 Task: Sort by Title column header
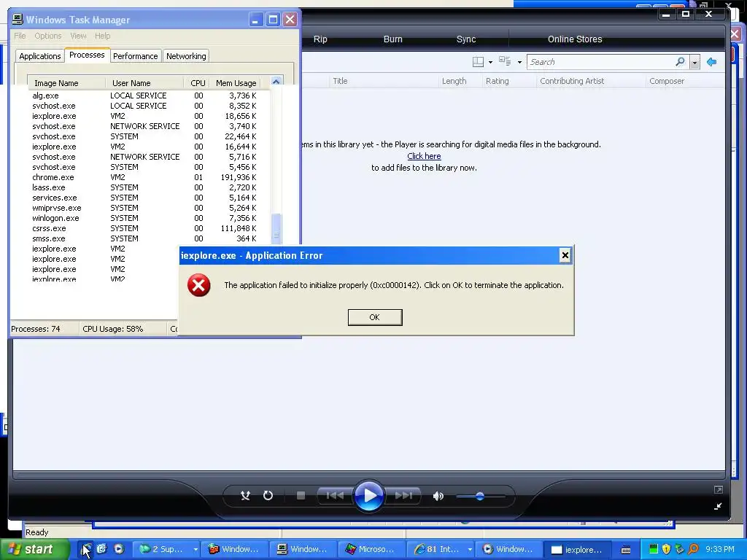[384, 81]
